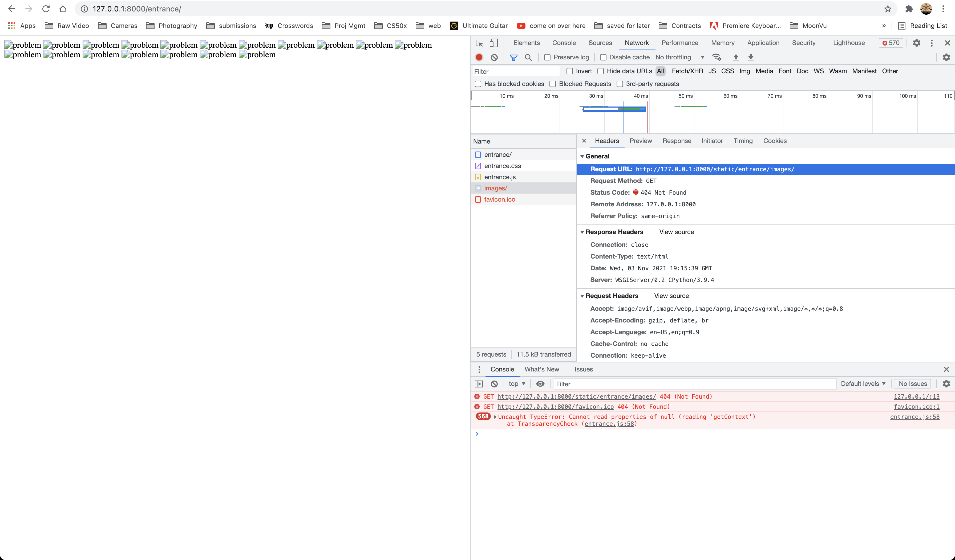The image size is (955, 560).
Task: Open network search magnifier icon
Action: click(x=528, y=57)
